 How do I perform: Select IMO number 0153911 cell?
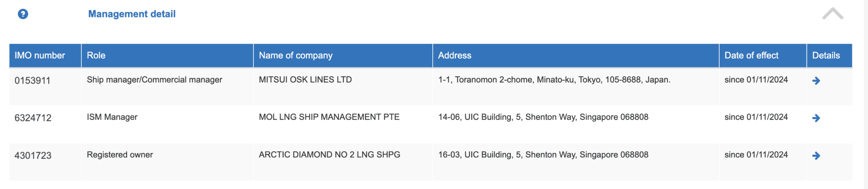coord(33,81)
